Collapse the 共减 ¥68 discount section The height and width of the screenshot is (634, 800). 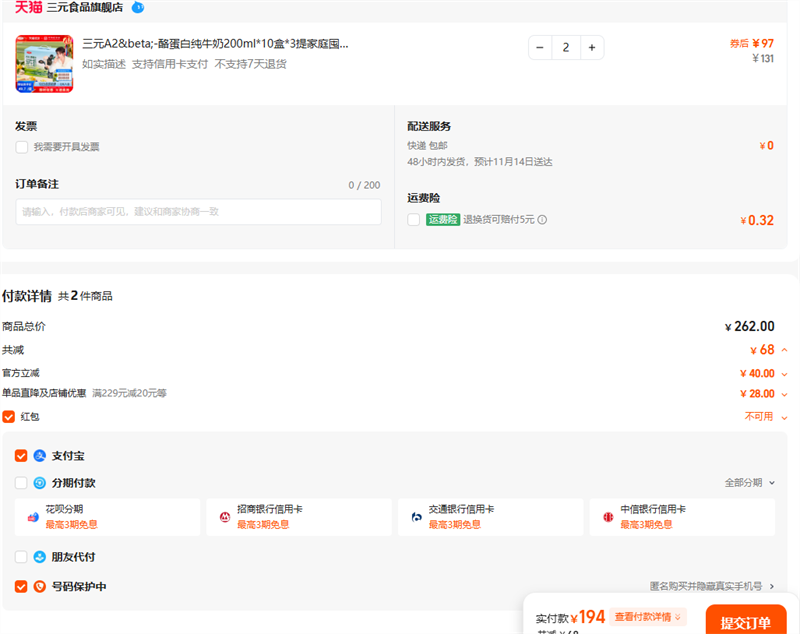784,350
